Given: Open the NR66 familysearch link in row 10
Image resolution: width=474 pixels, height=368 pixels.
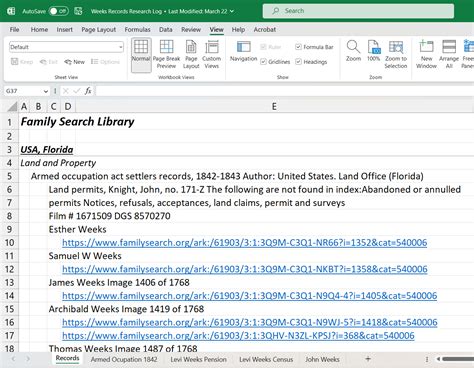Looking at the screenshot, I should [x=245, y=242].
